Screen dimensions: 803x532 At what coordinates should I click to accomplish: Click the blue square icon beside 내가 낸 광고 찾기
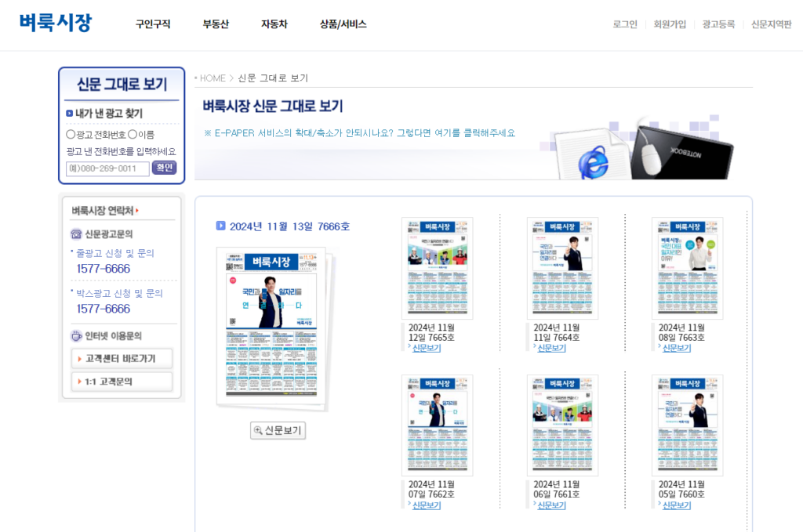(70, 113)
